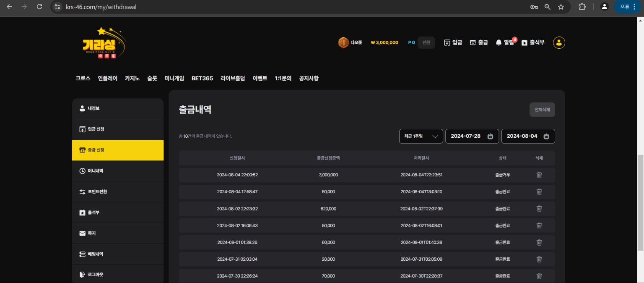Image resolution: width=644 pixels, height=283 pixels.
Task: Click the 입금 deposit link in header
Action: point(453,42)
